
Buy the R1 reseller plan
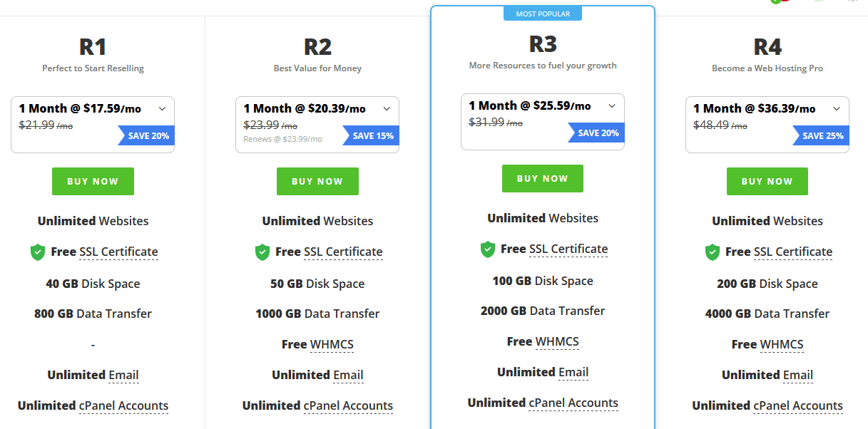(x=93, y=182)
